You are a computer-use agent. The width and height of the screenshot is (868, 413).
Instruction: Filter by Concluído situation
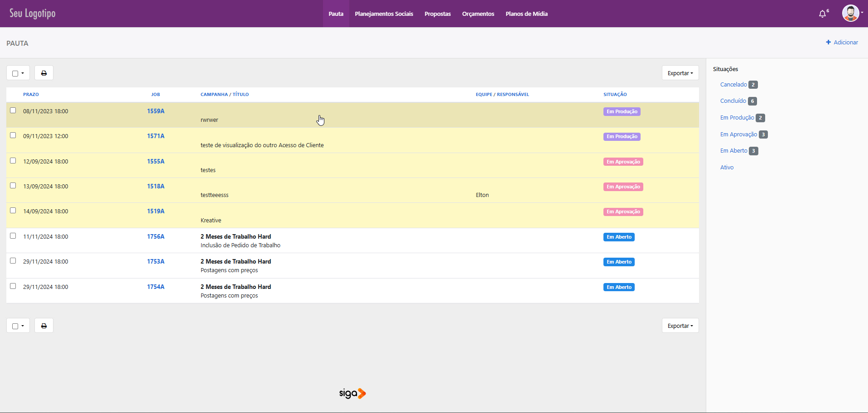(733, 101)
